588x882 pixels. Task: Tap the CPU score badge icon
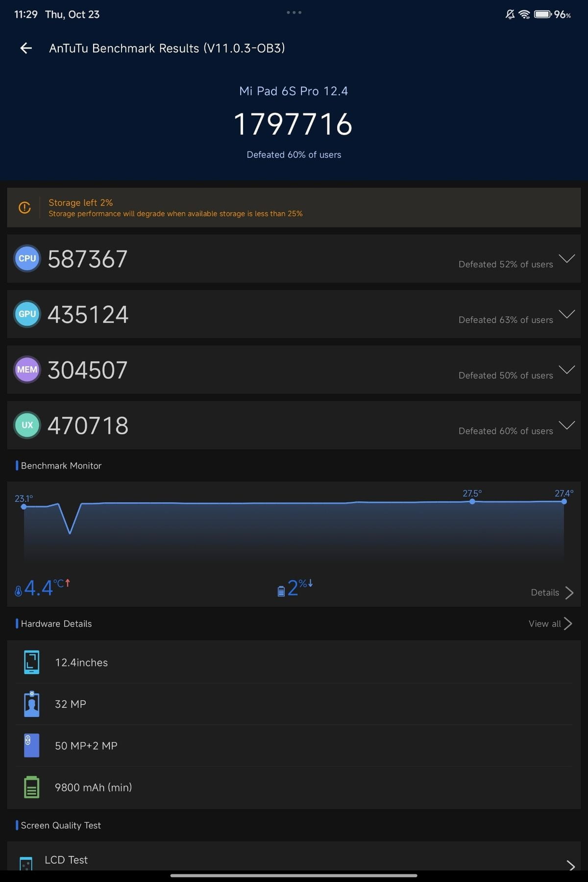(27, 258)
